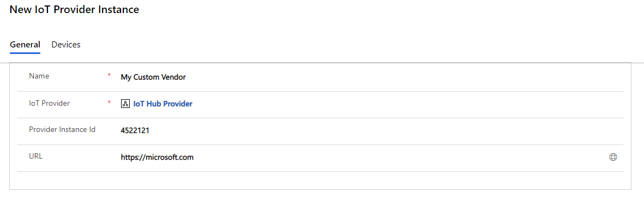Click the Provider Instance Id label
The height and width of the screenshot is (205, 644).
[x=62, y=129]
